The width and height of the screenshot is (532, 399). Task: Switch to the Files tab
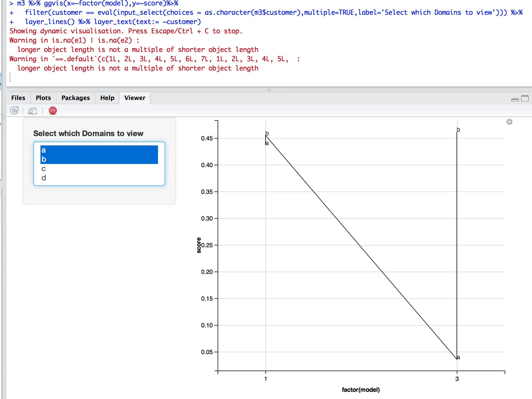(x=18, y=98)
